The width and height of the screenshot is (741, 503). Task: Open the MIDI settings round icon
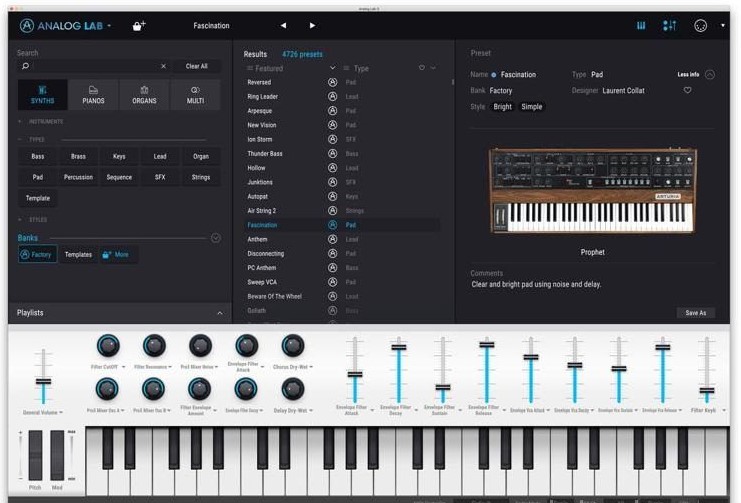point(700,26)
